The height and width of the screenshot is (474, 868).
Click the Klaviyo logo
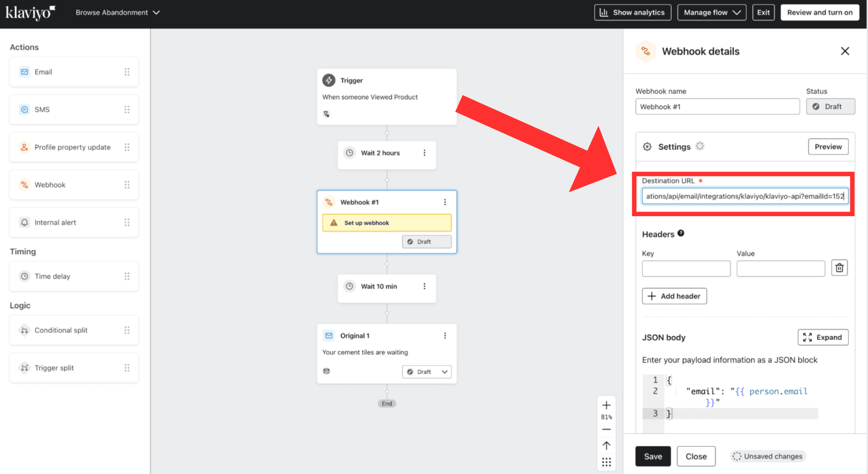click(x=30, y=12)
